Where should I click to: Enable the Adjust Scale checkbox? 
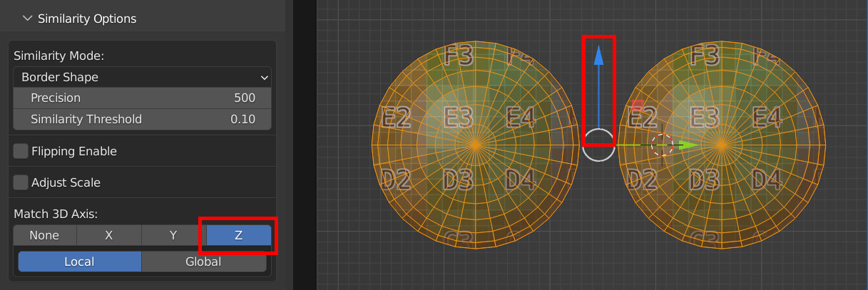click(x=21, y=182)
